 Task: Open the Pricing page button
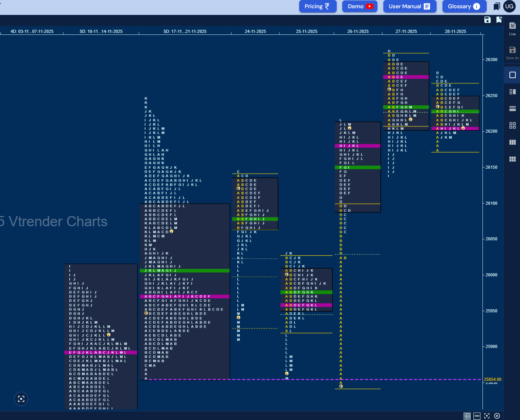point(318,6)
